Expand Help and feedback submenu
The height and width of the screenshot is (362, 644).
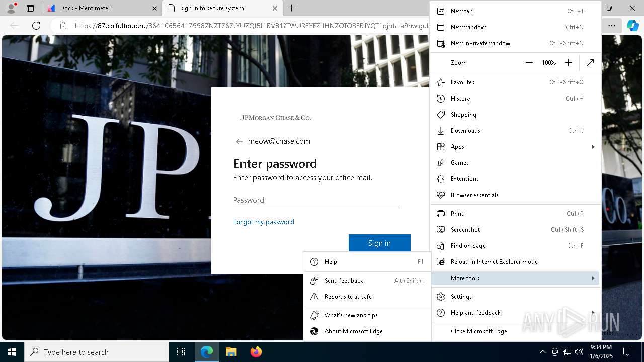(x=516, y=313)
